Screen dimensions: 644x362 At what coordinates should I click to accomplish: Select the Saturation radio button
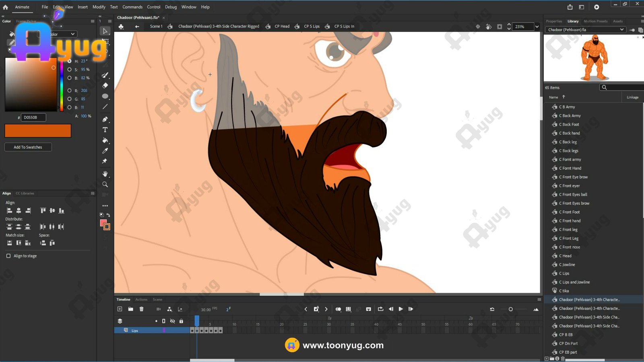69,70
